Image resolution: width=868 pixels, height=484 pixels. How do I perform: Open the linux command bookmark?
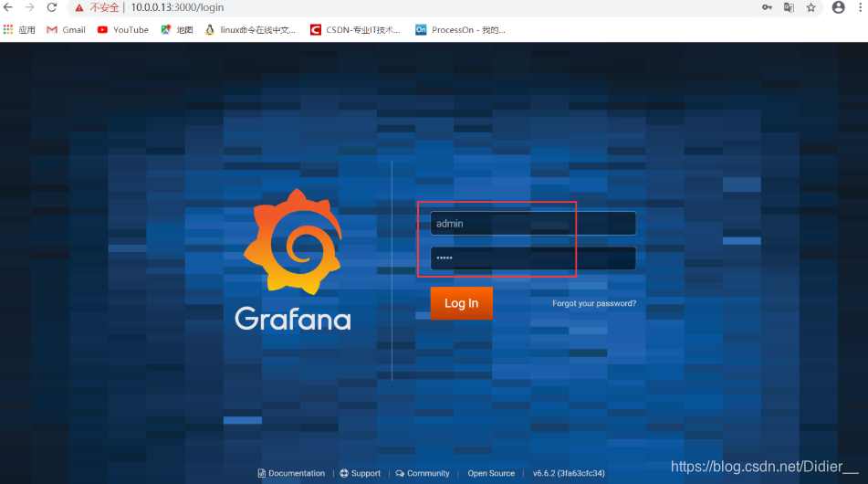(x=250, y=30)
